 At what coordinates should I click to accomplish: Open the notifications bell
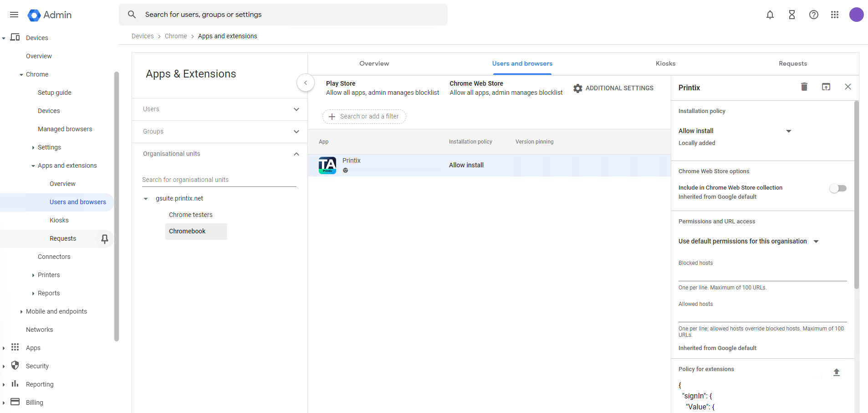(x=770, y=15)
